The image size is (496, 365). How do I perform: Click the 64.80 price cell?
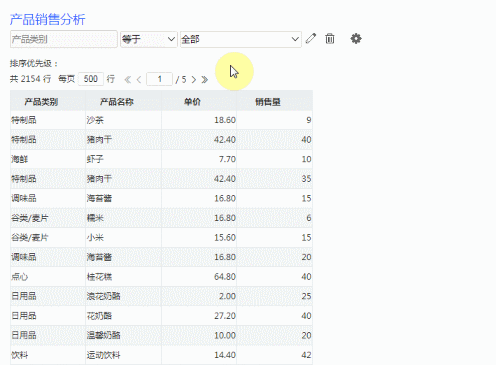[x=199, y=277]
